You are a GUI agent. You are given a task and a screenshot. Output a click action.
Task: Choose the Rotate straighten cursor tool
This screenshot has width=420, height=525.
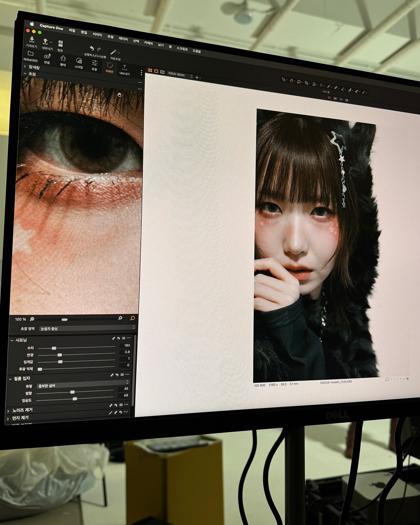[x=314, y=84]
